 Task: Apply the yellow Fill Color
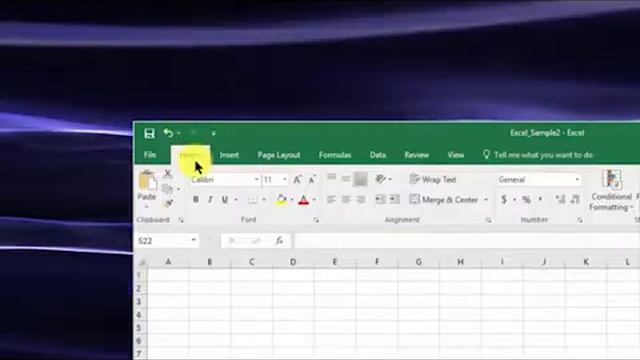coord(281,200)
